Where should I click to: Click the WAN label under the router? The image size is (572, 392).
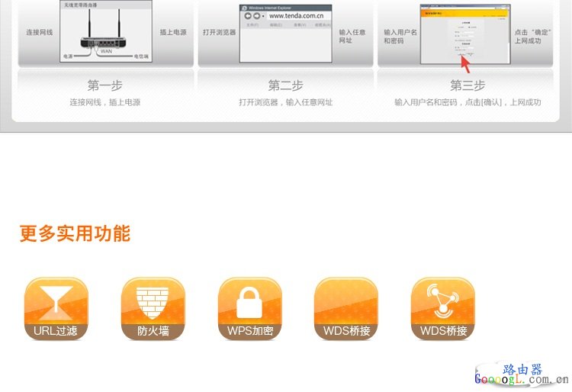pyautogui.click(x=106, y=52)
